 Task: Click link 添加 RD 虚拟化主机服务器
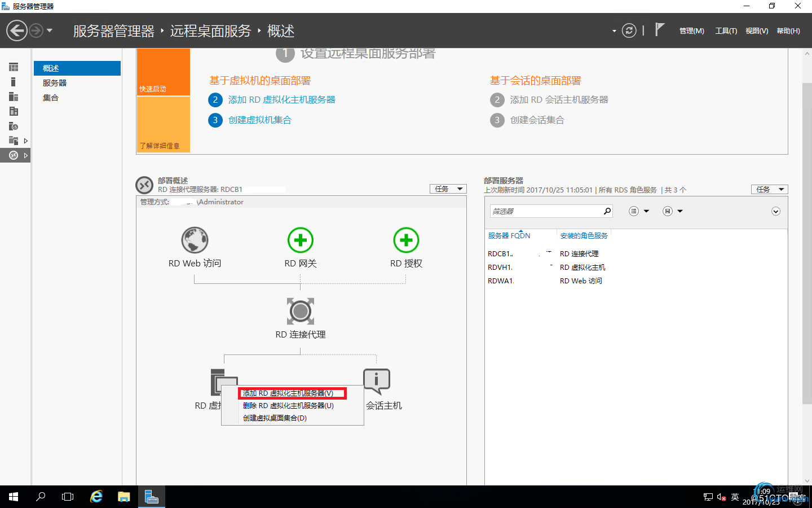tap(281, 100)
